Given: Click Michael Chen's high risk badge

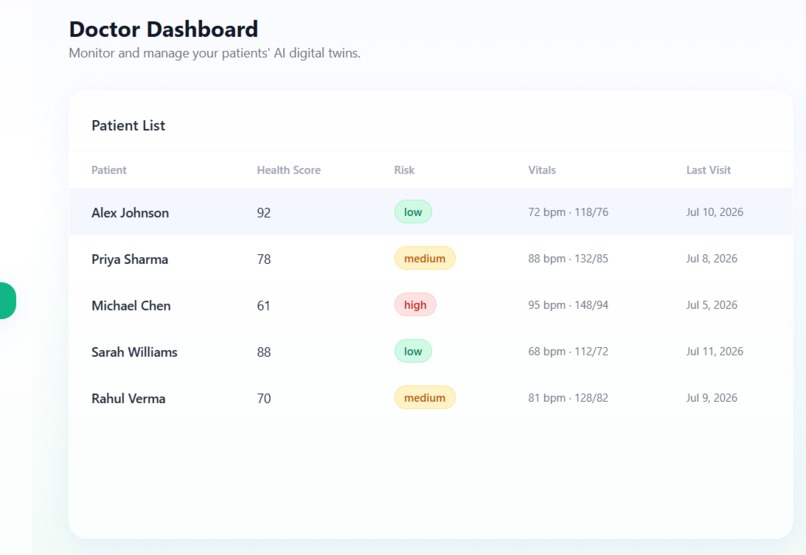Looking at the screenshot, I should pos(415,305).
